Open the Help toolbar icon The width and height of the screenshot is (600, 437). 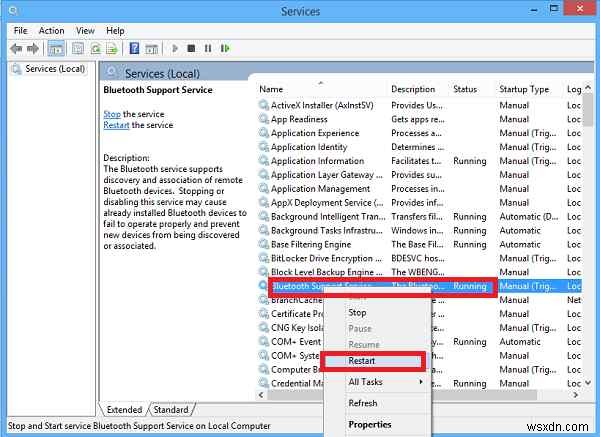134,49
